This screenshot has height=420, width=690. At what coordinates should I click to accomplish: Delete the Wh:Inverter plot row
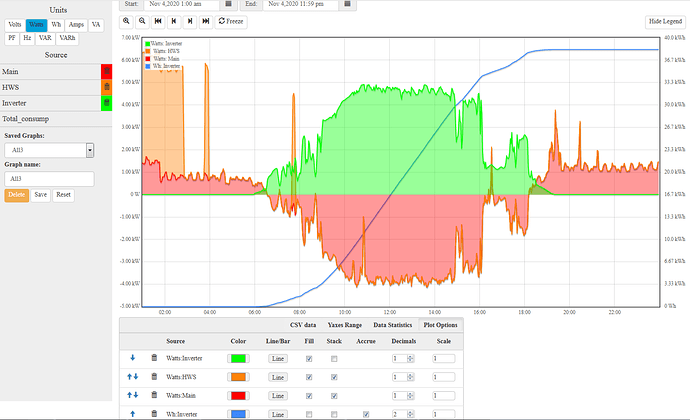pos(154,413)
